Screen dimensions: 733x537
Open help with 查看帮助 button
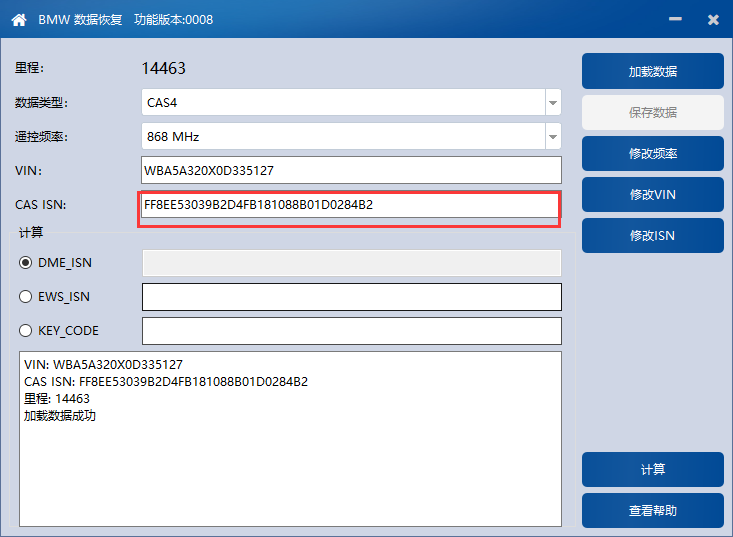pyautogui.click(x=653, y=510)
